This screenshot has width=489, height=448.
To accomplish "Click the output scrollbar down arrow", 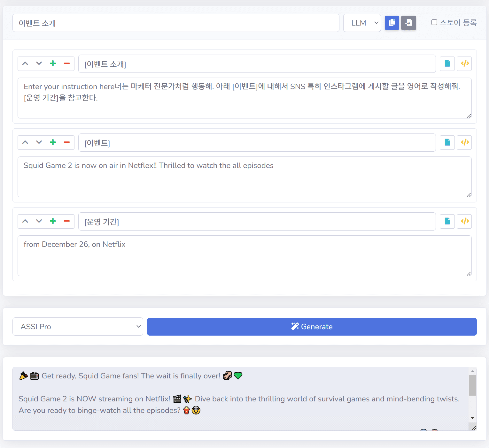I will pos(472,418).
